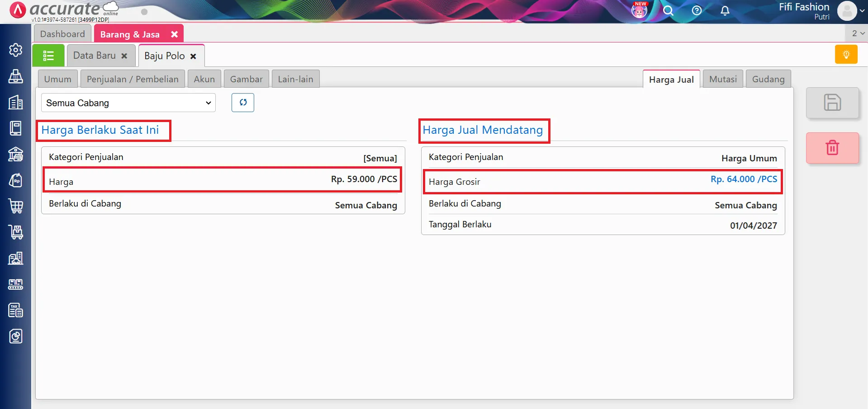Click the save floppy disk button

[x=832, y=103]
